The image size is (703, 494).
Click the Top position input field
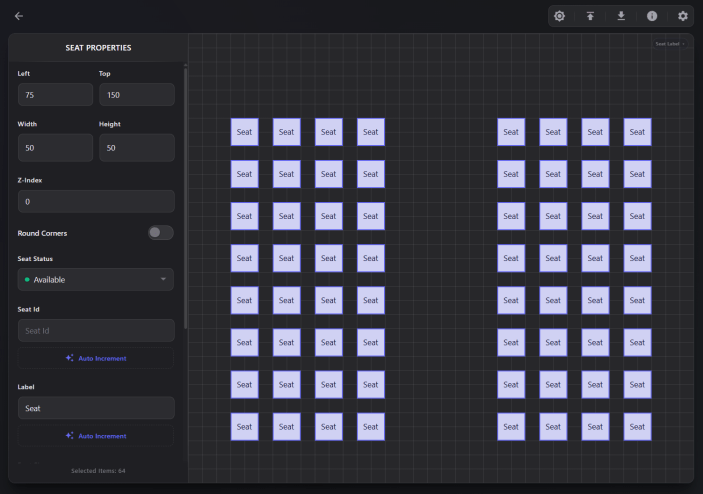136,95
